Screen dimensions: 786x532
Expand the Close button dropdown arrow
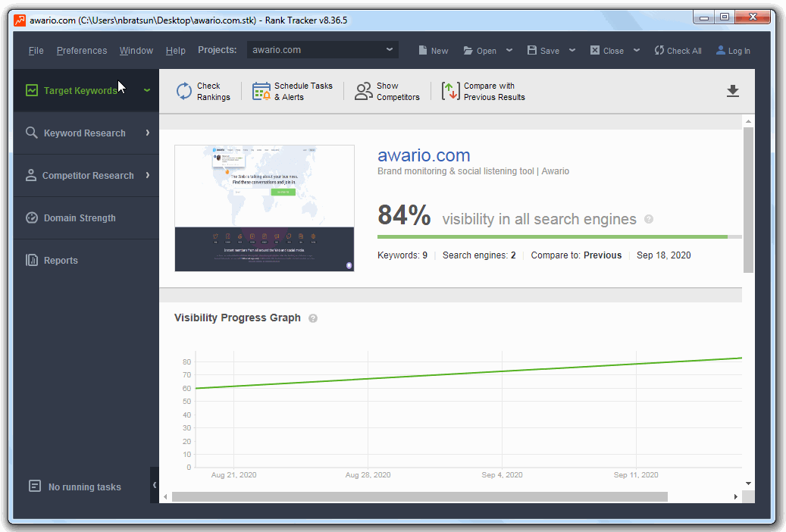point(637,50)
